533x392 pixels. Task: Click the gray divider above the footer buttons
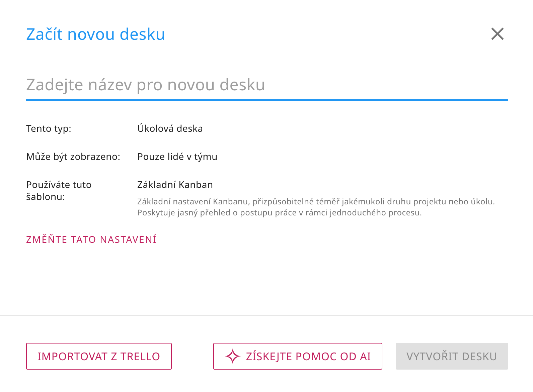pyautogui.click(x=266, y=315)
